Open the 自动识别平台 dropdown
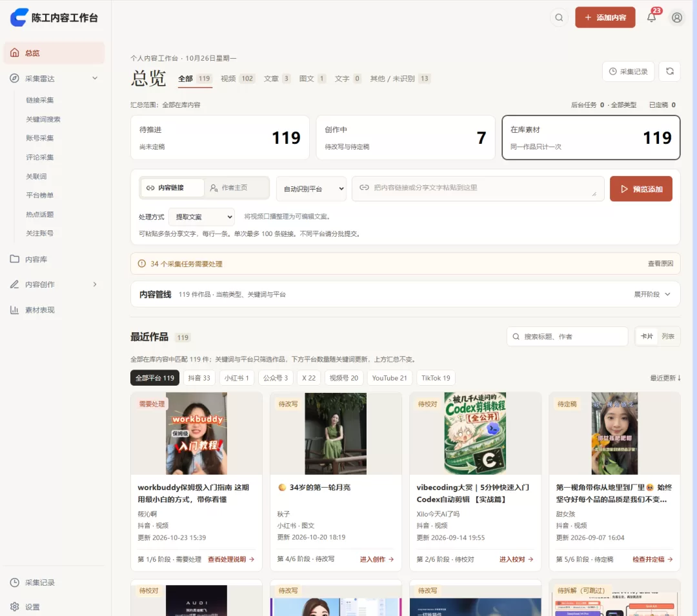The height and width of the screenshot is (616, 697). 311,189
